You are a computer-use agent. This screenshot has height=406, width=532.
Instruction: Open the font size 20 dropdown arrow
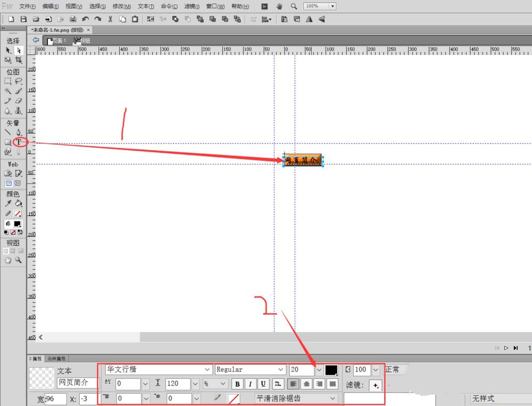coord(319,369)
